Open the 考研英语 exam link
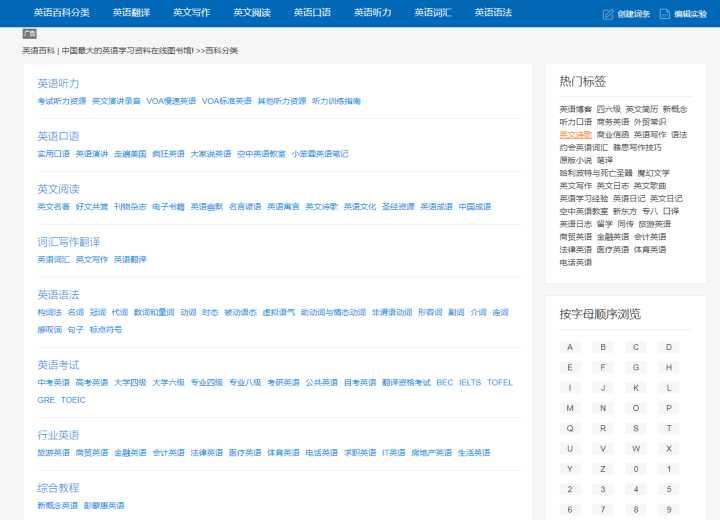Viewport: 720px width, 520px height. tap(284, 383)
